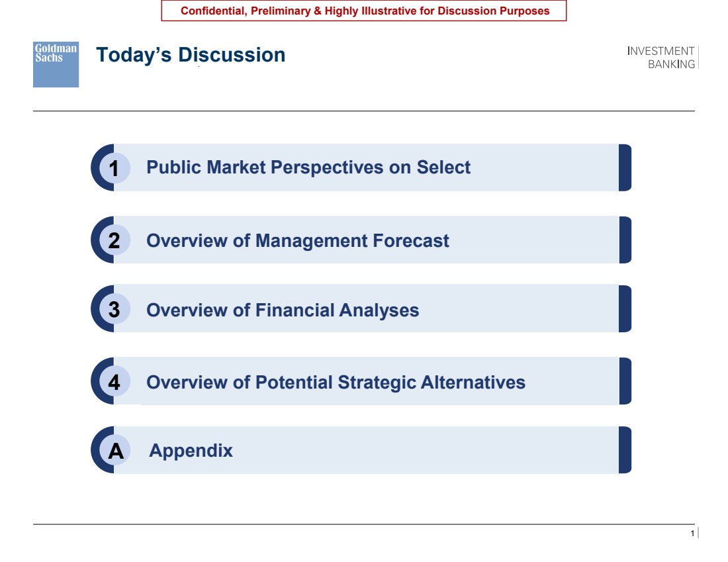Click dark blue end cap of section 4
The width and height of the screenshot is (728, 562).
[x=625, y=381]
